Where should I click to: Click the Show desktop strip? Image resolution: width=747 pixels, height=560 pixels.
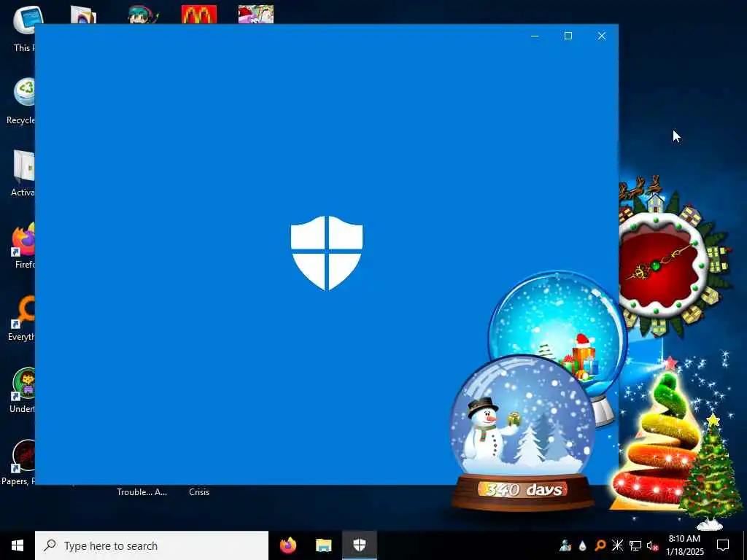coord(745,545)
